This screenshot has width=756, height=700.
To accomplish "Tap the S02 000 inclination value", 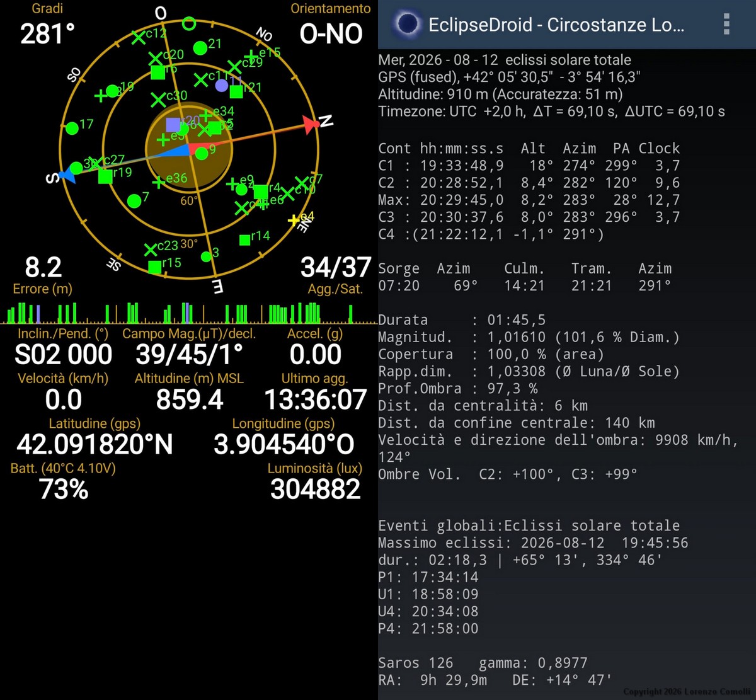I will (64, 355).
